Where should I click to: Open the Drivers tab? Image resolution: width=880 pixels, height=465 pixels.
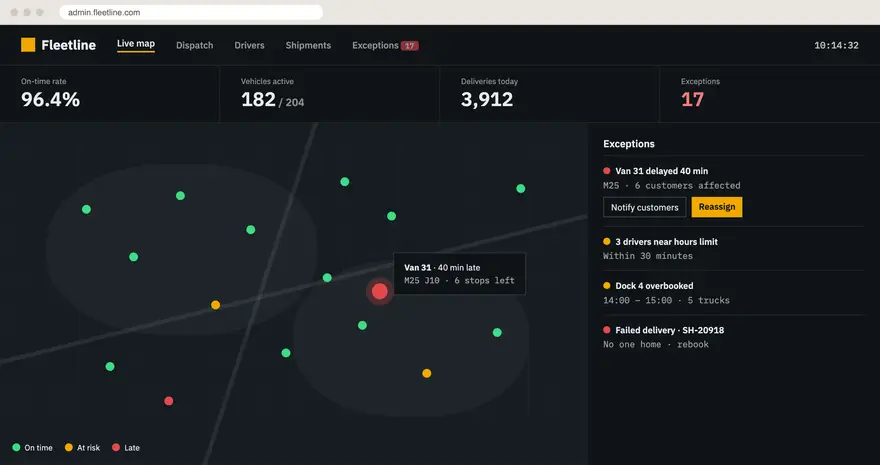click(249, 45)
